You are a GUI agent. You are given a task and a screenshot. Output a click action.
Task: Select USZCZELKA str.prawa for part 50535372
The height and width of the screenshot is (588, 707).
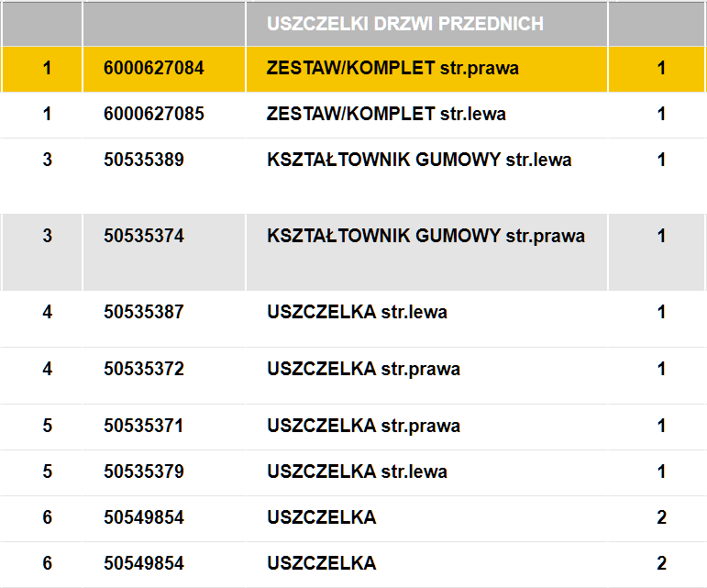pos(363,370)
